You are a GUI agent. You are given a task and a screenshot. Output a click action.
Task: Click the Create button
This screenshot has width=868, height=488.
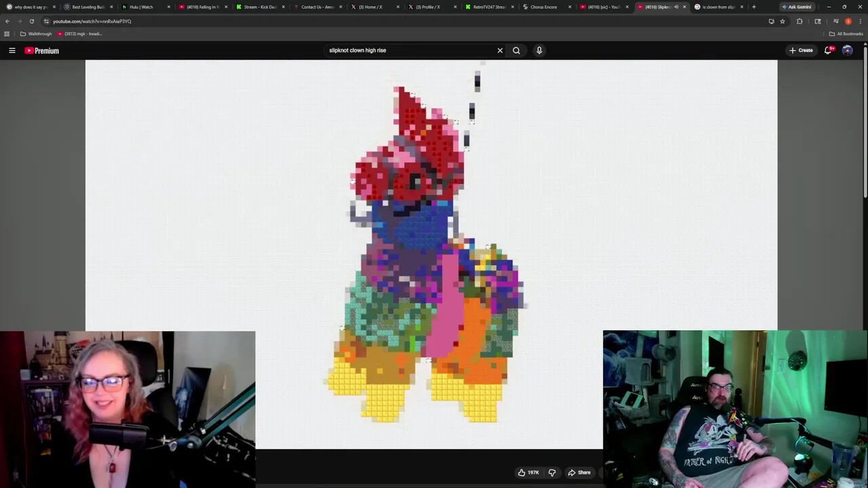pyautogui.click(x=801, y=50)
